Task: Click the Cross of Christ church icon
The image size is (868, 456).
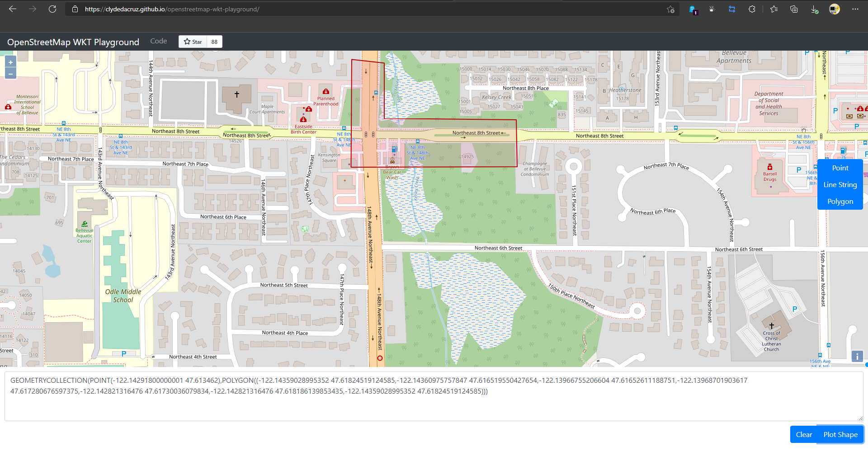Action: 771,326
